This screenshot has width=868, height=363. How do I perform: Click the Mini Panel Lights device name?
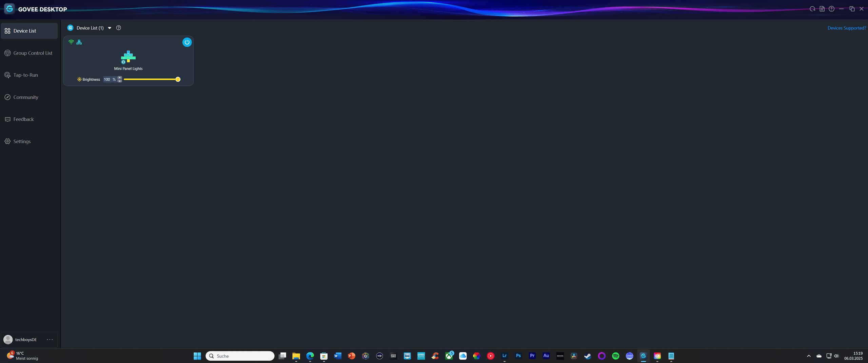pos(128,68)
